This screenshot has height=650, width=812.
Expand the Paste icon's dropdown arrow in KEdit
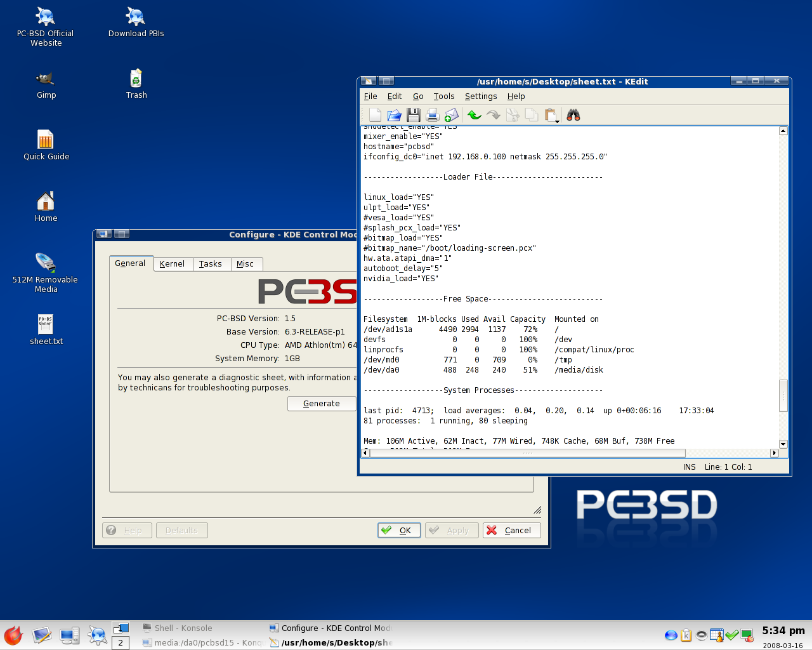(x=558, y=121)
